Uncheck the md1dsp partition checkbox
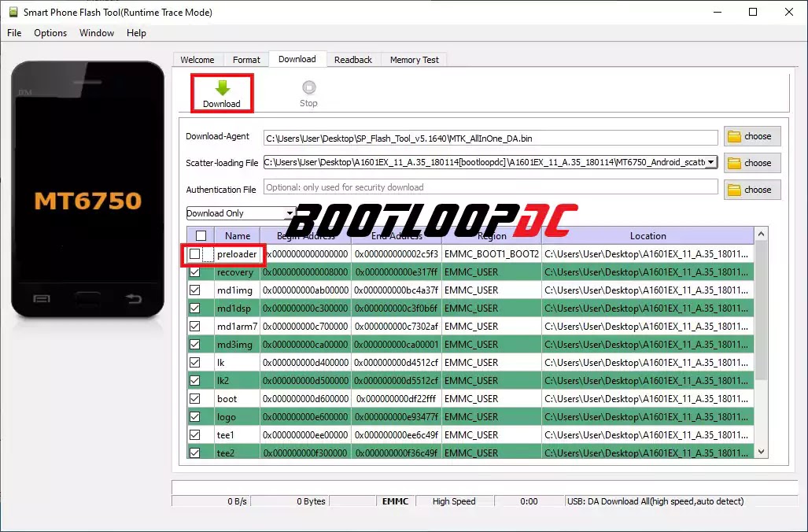The width and height of the screenshot is (808, 532). pos(195,308)
